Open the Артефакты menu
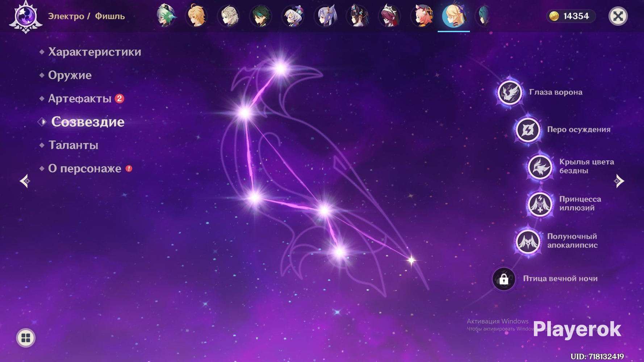Screen dimensions: 644x362 click(80, 98)
